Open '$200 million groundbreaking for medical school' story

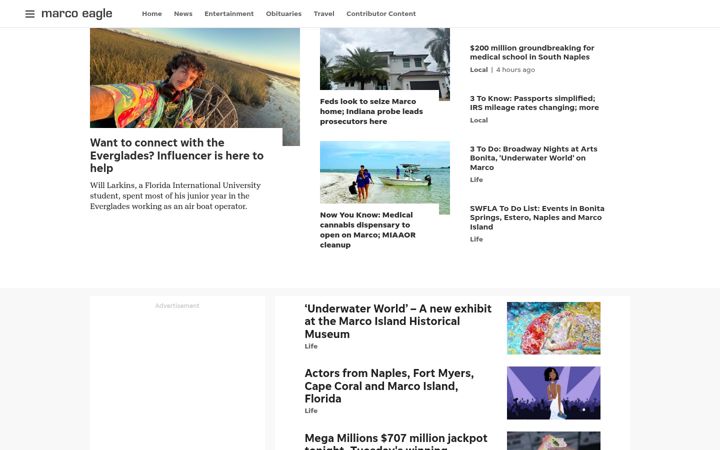pyautogui.click(x=532, y=52)
